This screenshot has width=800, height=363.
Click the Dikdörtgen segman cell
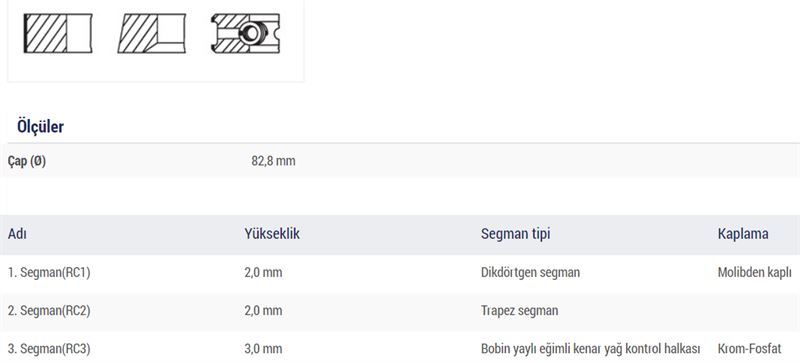pos(530,273)
